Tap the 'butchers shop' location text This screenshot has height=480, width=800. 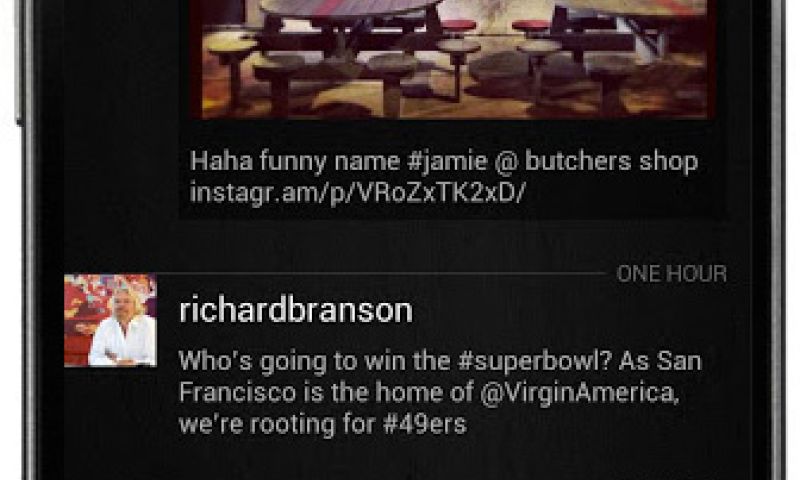(x=611, y=161)
